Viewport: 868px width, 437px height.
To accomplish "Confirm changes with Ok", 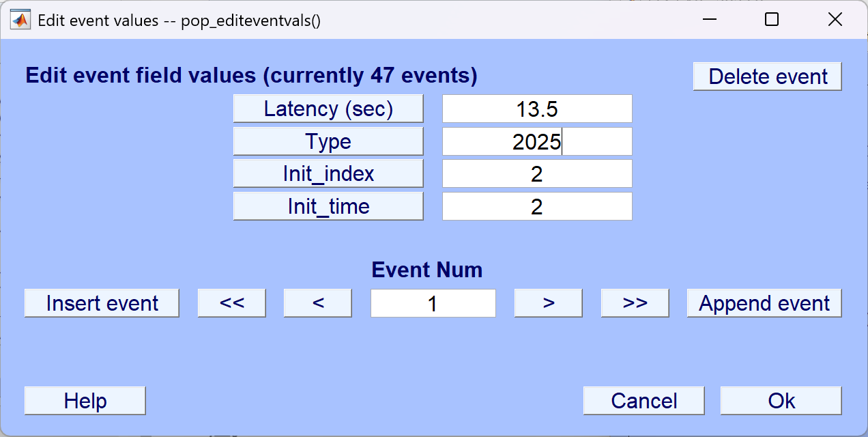I will pos(781,401).
